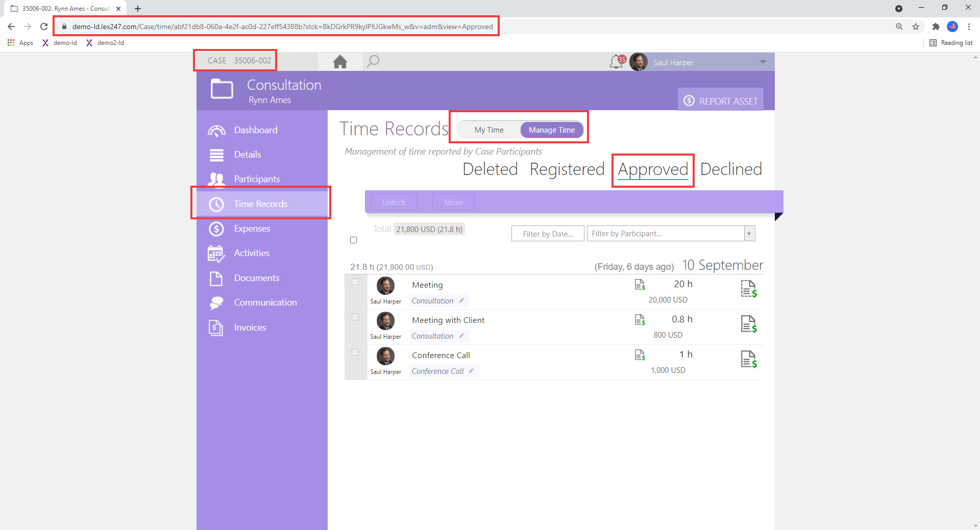
Task: Open the search magnifier icon
Action: click(x=373, y=61)
